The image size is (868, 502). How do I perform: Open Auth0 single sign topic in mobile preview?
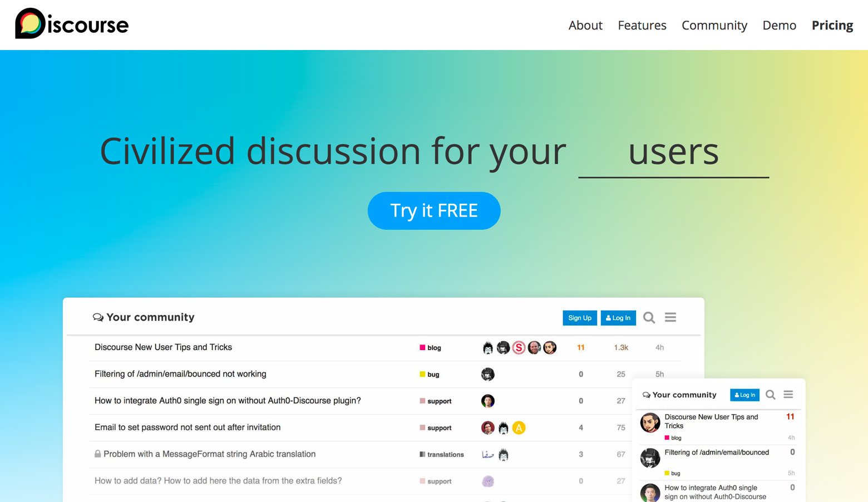point(715,493)
